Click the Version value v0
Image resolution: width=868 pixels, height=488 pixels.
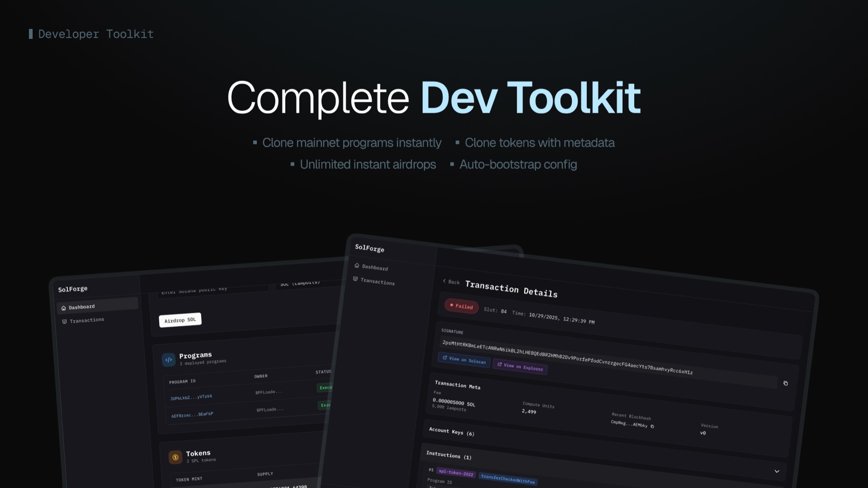pos(703,433)
